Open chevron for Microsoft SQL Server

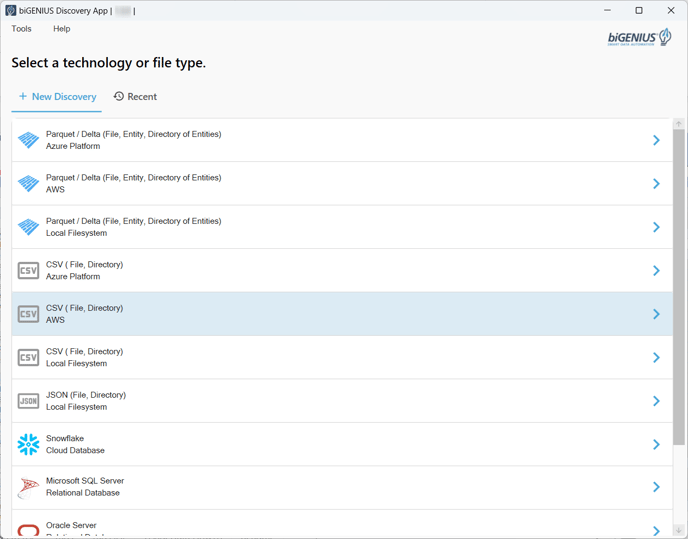coord(656,487)
